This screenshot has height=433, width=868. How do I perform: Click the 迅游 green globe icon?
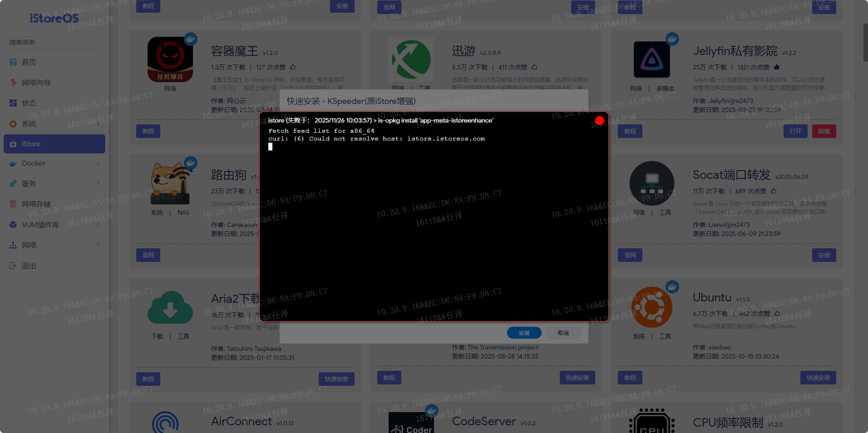[x=411, y=59]
